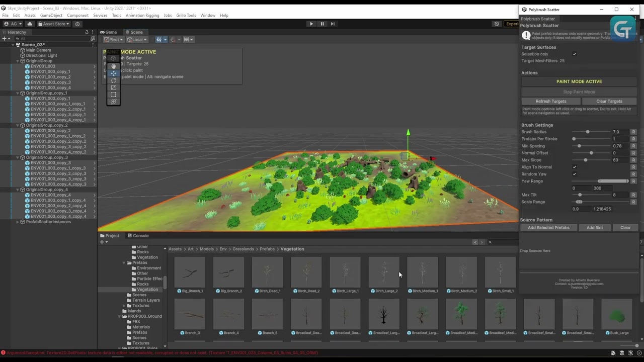
Task: Select the Terrain Layers folder
Action: [x=146, y=300]
